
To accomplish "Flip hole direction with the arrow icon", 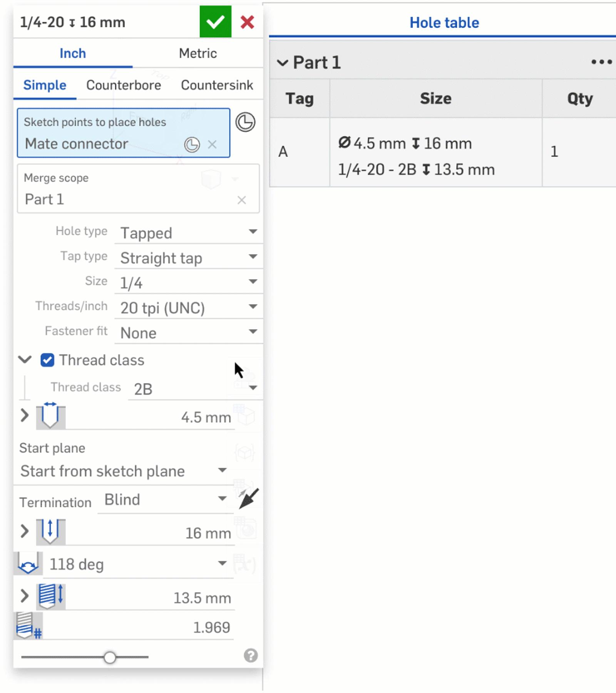I will (248, 499).
